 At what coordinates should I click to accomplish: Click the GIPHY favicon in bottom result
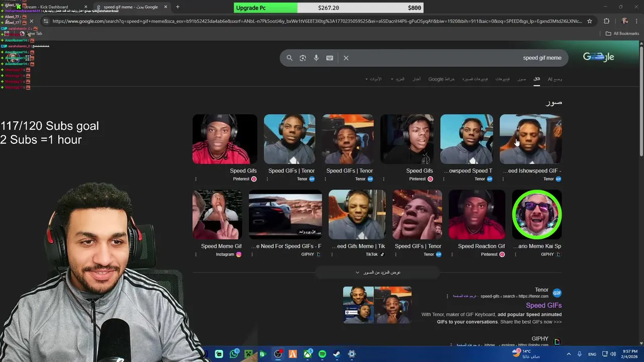[557, 342]
